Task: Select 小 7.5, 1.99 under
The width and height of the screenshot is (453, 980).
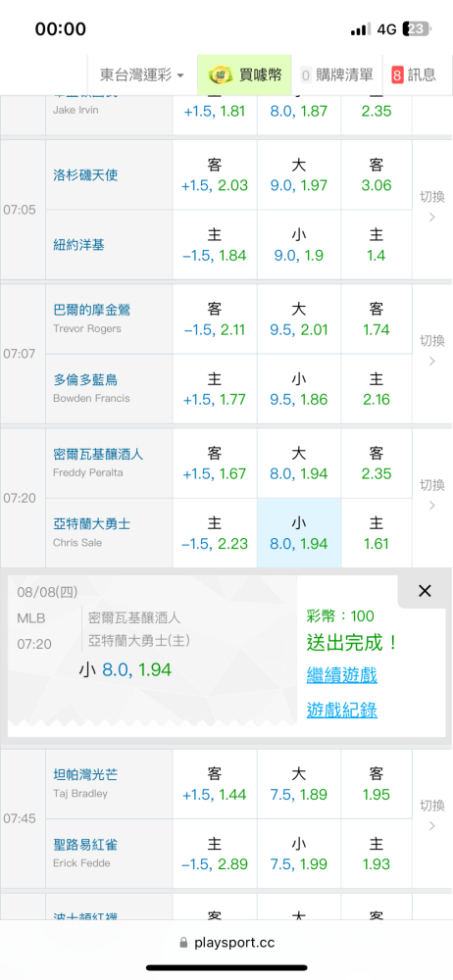Action: tap(299, 854)
